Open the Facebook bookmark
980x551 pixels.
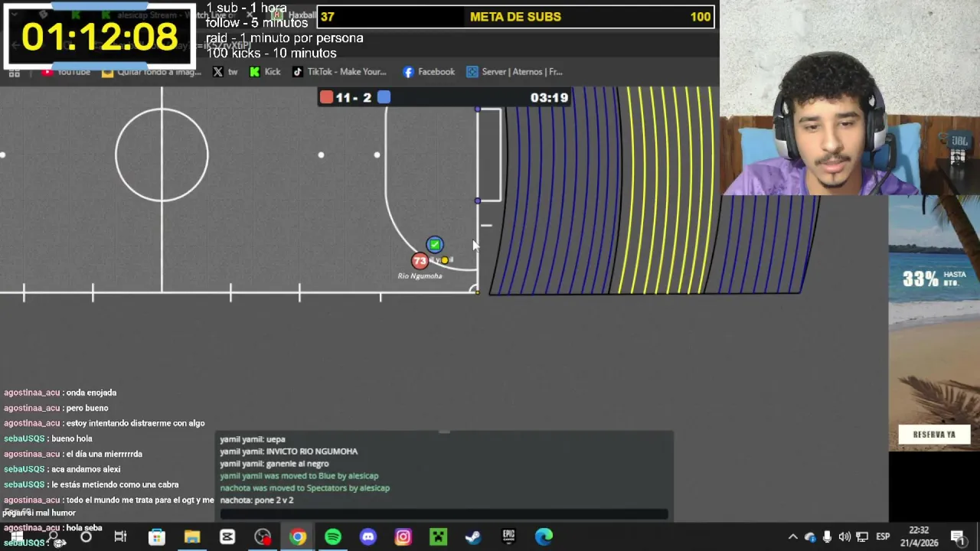coord(429,72)
